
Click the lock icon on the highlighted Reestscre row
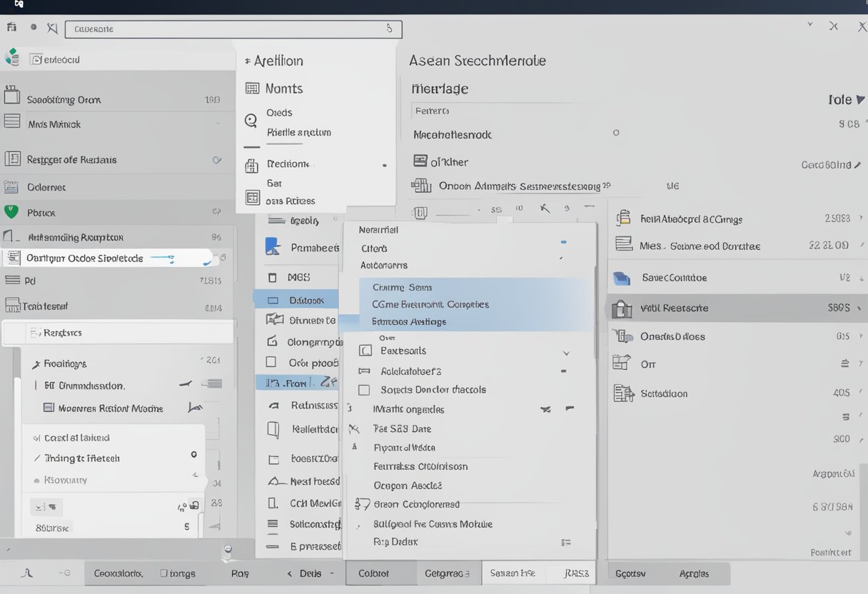coord(622,308)
